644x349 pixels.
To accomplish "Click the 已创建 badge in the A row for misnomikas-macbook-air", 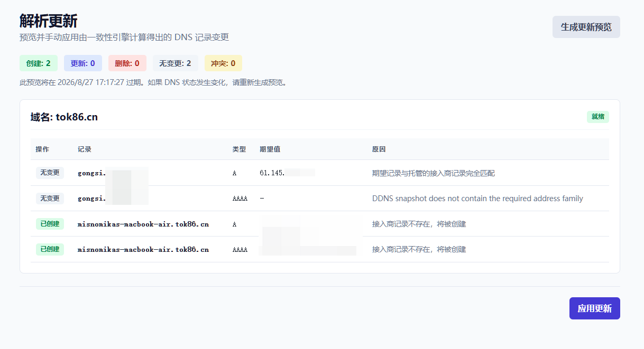I will coord(50,224).
